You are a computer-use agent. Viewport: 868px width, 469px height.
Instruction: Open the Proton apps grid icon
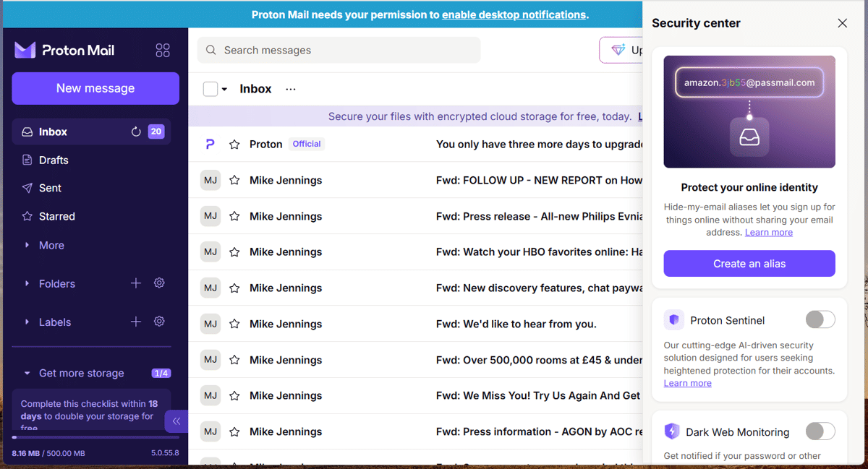click(163, 50)
